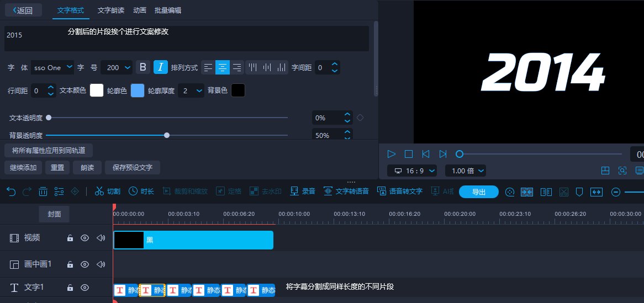
Task: Toggle lock on 视频 track
Action: tap(70, 238)
